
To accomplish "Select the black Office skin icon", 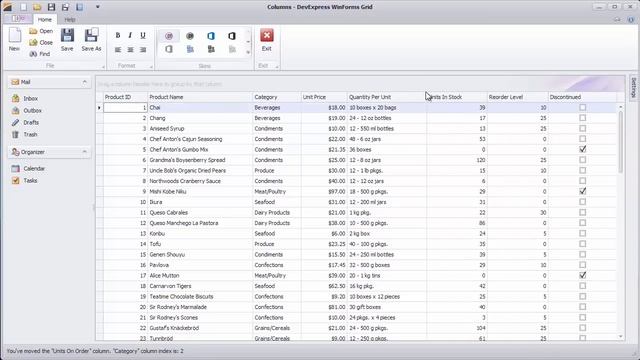I will pyautogui.click(x=232, y=36).
